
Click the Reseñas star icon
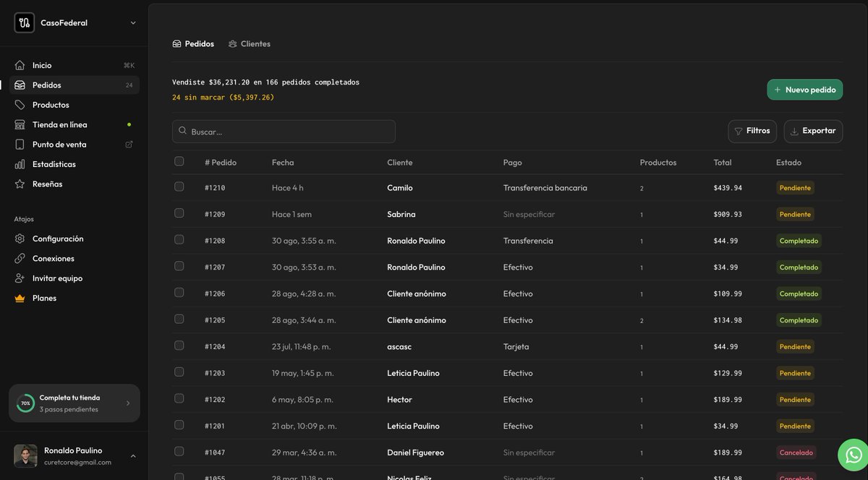[20, 184]
